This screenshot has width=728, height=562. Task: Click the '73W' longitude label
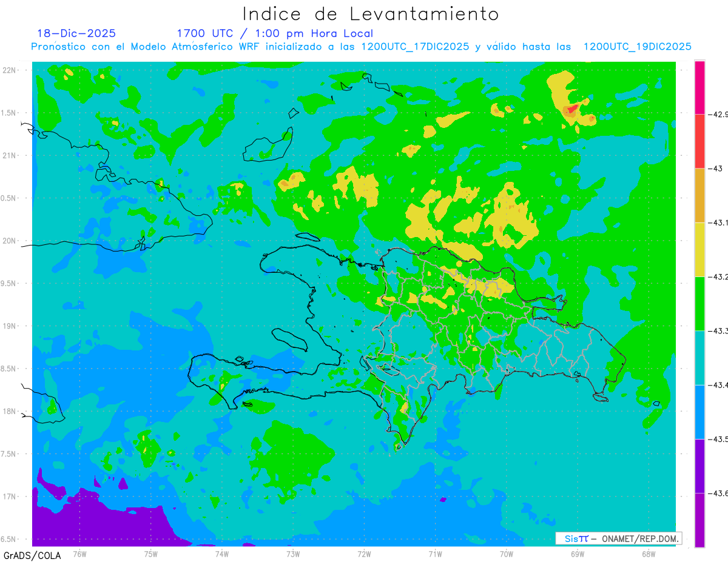click(x=293, y=554)
